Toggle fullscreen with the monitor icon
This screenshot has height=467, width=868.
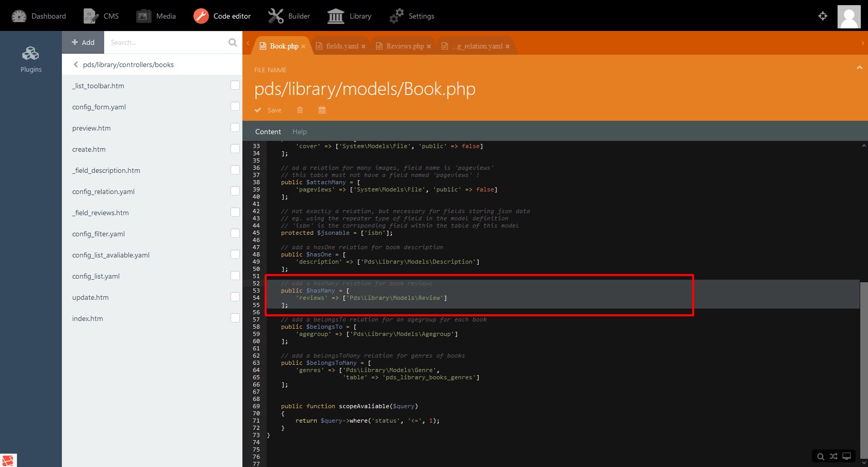pos(847,456)
